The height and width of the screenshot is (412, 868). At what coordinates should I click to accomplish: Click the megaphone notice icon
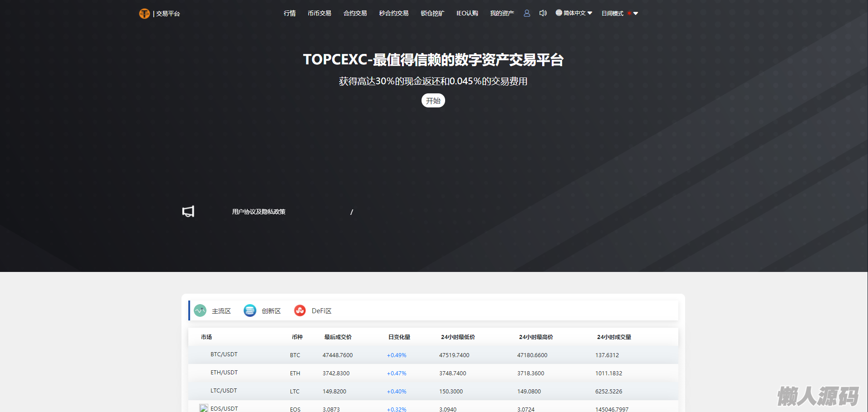click(x=188, y=211)
